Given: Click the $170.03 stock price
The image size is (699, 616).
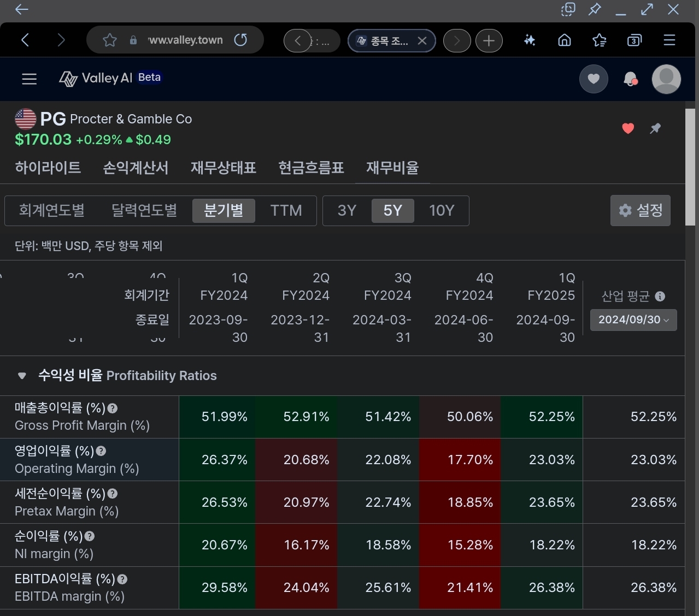Looking at the screenshot, I should pos(43,140).
